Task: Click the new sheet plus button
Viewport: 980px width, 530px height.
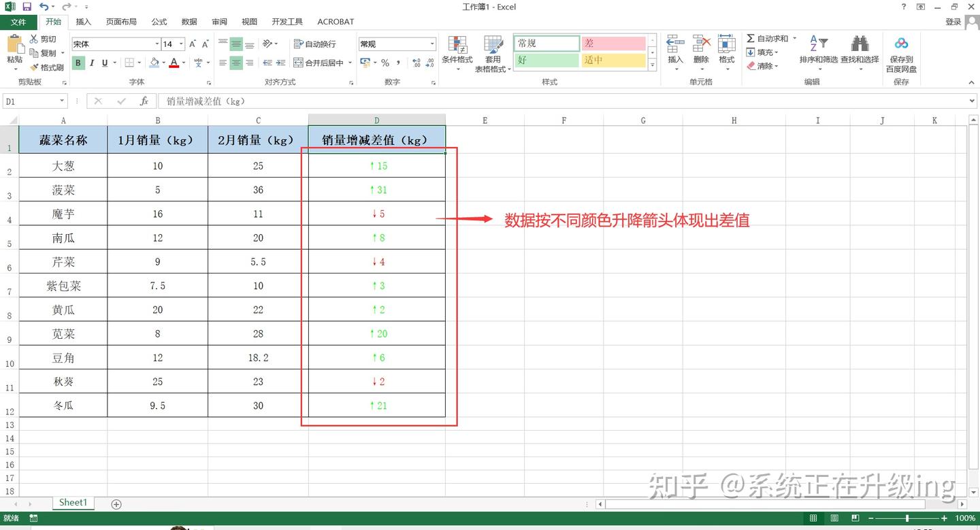Action: (x=116, y=504)
